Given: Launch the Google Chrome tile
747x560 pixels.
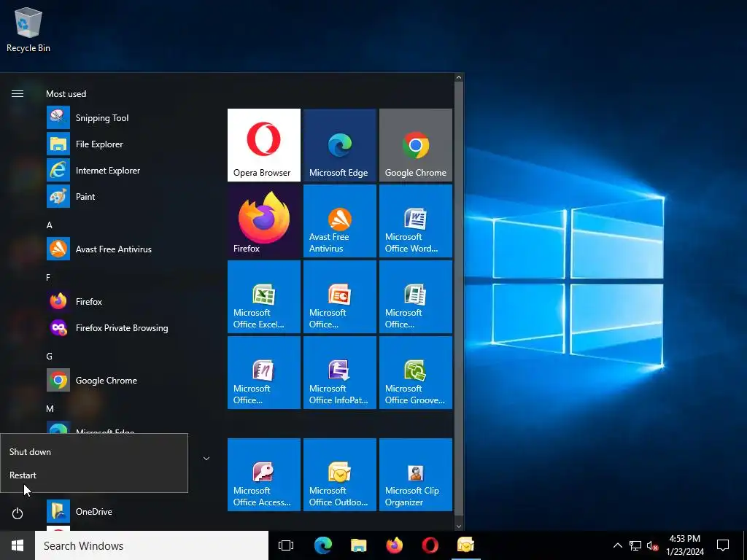Looking at the screenshot, I should click(x=415, y=145).
